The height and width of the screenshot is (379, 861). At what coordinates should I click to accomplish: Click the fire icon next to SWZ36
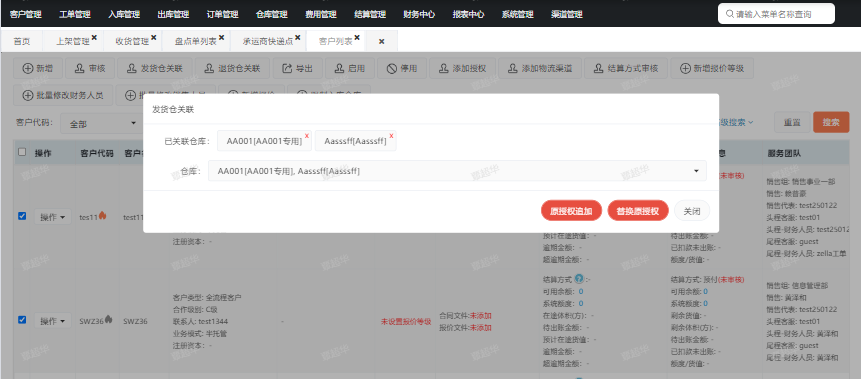[109, 320]
